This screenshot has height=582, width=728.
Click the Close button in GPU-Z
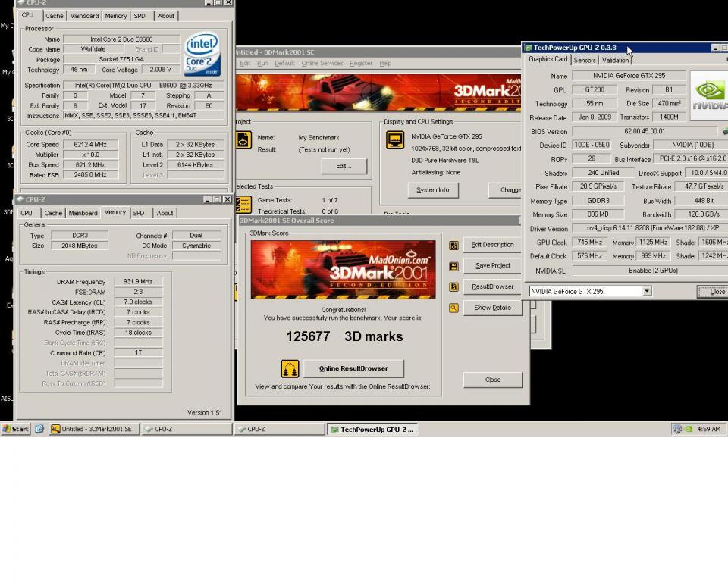coord(713,292)
